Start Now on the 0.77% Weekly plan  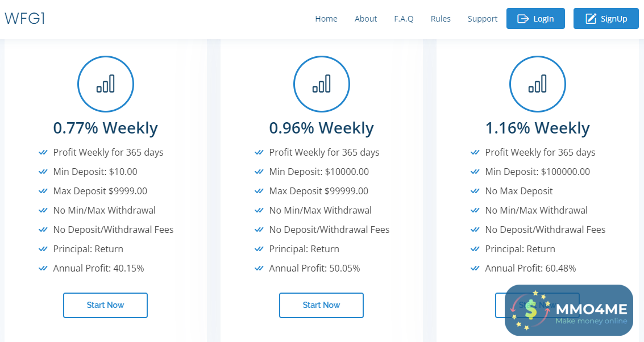[x=105, y=305]
